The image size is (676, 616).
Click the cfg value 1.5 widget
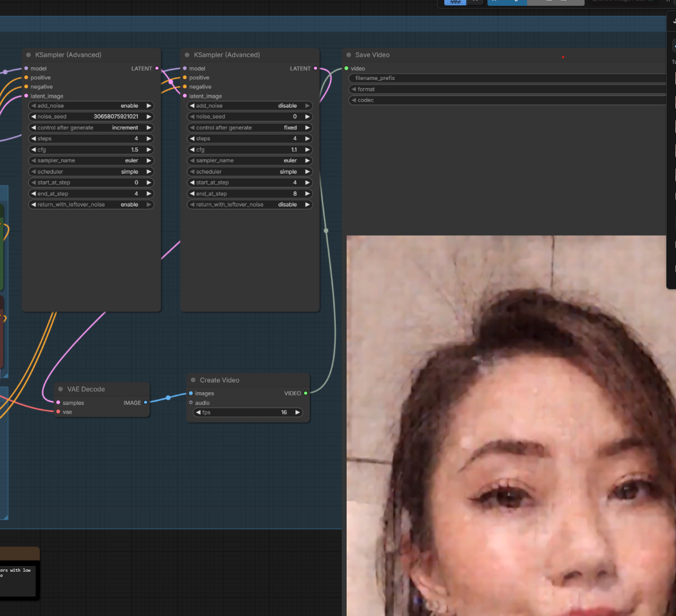tap(91, 150)
